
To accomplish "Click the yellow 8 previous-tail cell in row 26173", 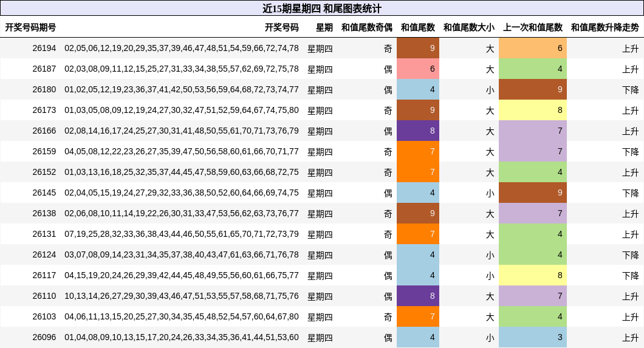I will [533, 110].
